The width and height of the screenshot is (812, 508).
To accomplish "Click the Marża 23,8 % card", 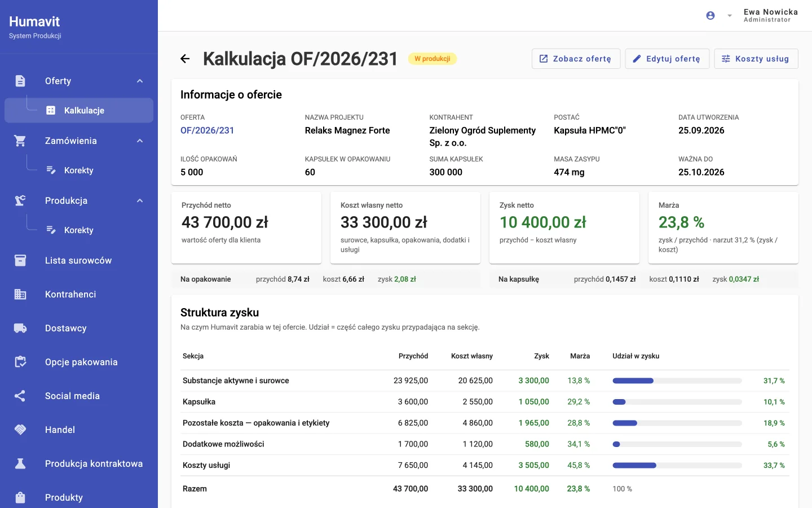I will click(723, 227).
